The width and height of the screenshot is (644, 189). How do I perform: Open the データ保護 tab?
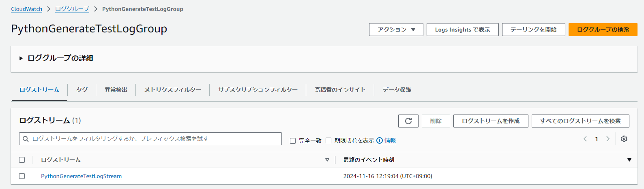tap(397, 90)
